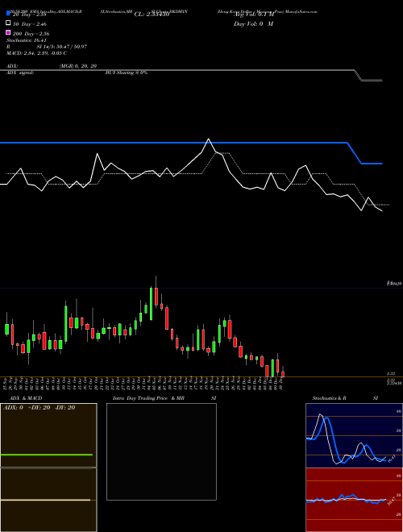Click the white 50 Day legend swatch

point(9,23)
